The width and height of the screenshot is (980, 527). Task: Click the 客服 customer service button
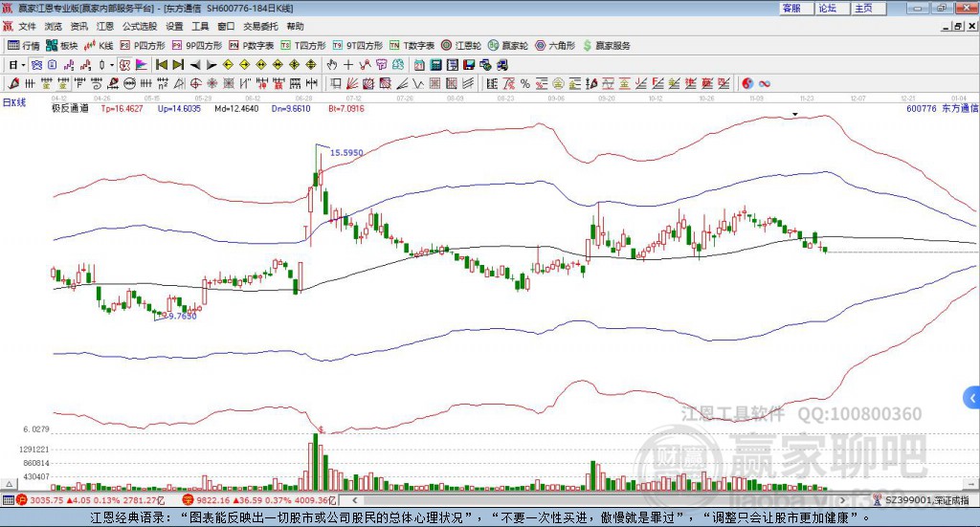[x=791, y=8]
